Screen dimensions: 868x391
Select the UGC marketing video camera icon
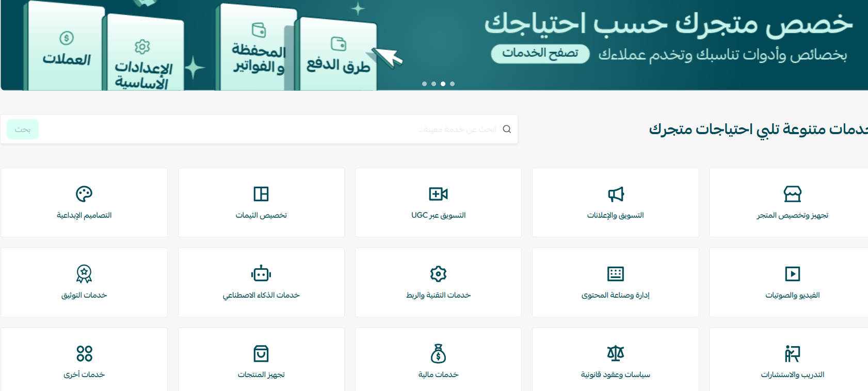coord(438,194)
